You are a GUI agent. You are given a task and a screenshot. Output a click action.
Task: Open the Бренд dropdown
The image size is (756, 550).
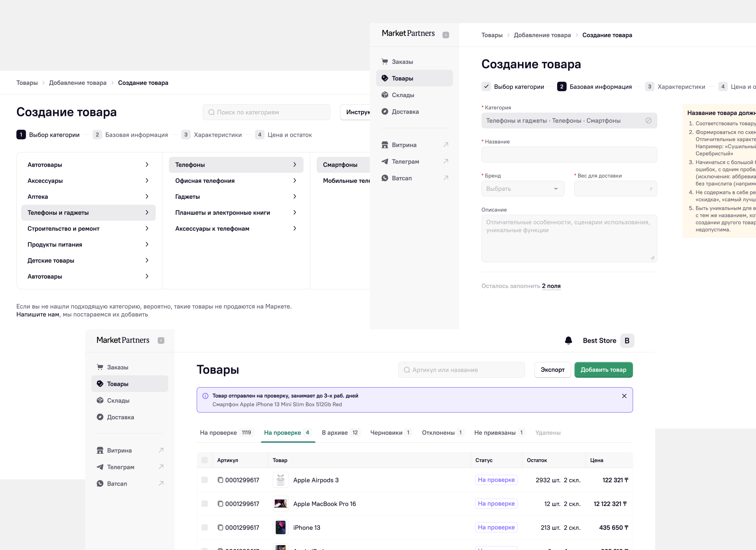click(x=523, y=189)
